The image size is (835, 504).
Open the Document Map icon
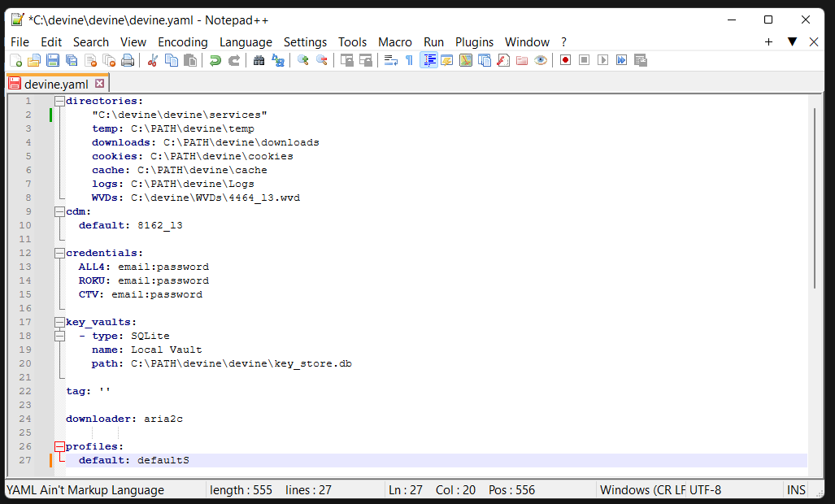[x=466, y=60]
